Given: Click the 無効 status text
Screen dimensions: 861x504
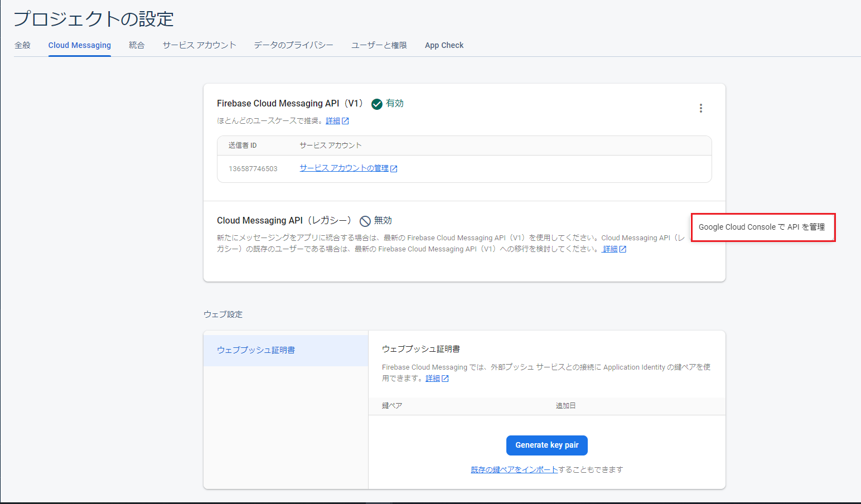Looking at the screenshot, I should 383,221.
